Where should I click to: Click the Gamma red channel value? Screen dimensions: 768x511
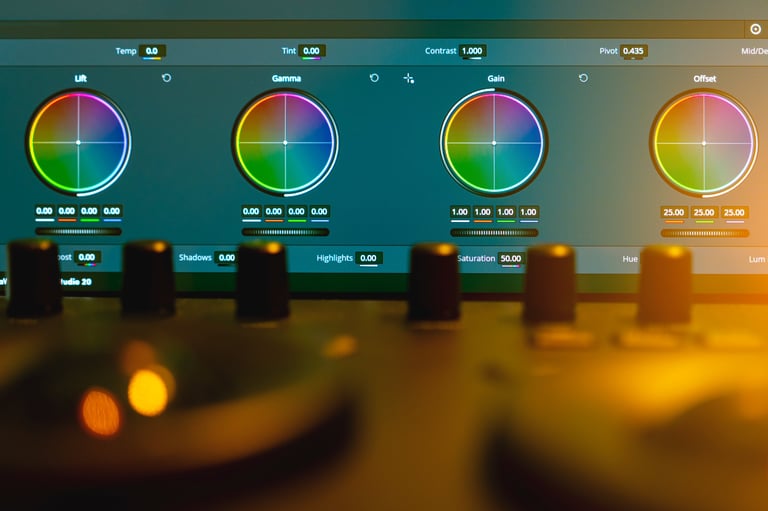click(274, 212)
